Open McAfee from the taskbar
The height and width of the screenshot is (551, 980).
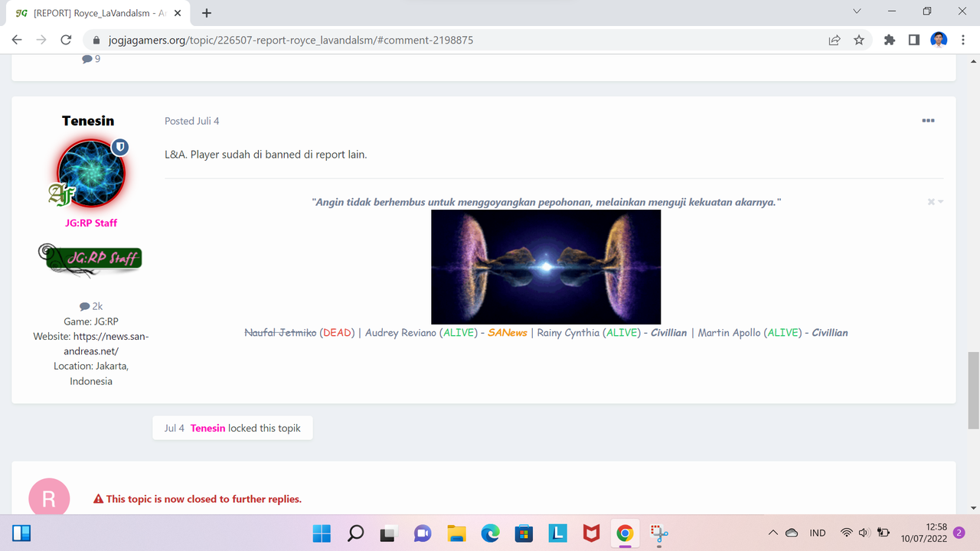coord(591,533)
